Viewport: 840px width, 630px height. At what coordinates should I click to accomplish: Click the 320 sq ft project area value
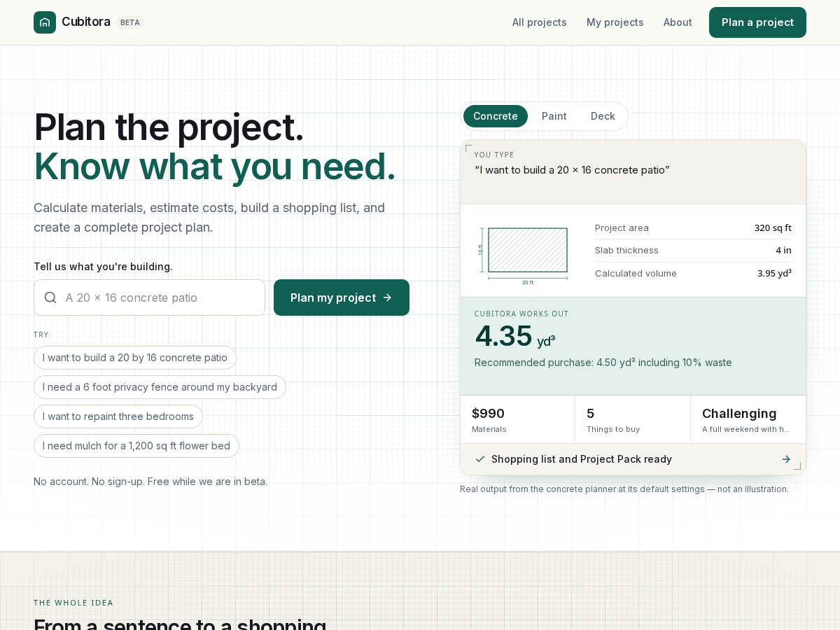pyautogui.click(x=773, y=227)
